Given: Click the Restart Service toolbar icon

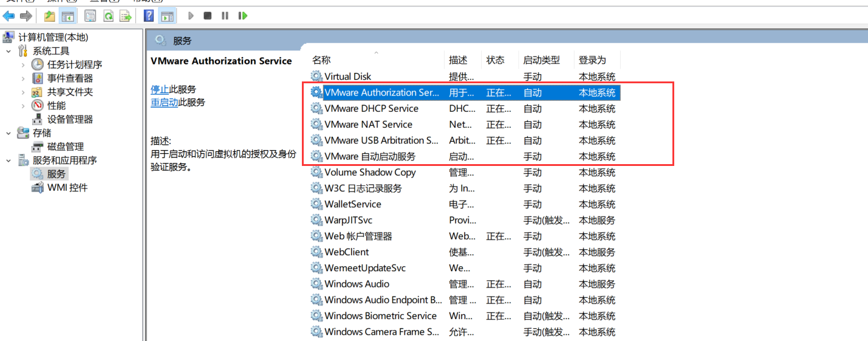Looking at the screenshot, I should tap(243, 16).
